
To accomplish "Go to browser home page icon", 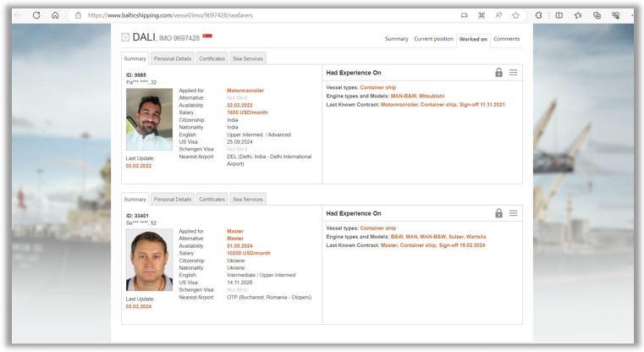I will (55, 14).
